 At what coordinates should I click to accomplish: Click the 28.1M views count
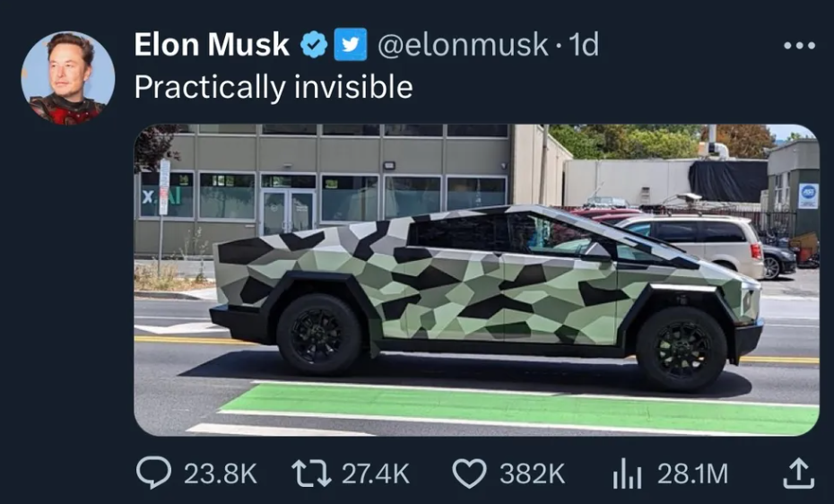click(x=692, y=474)
